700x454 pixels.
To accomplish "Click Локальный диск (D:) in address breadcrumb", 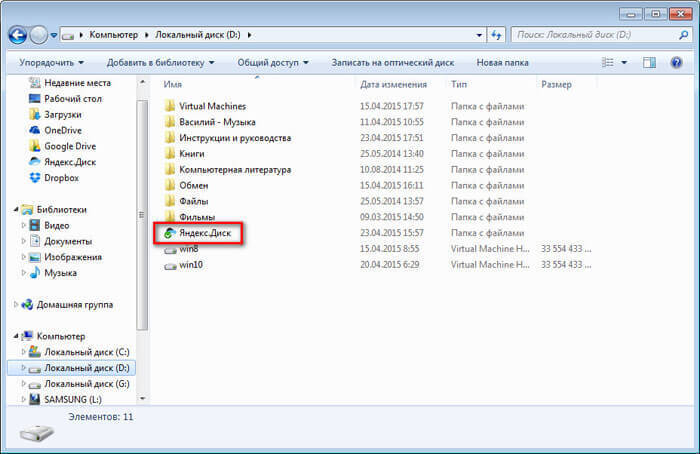I will point(197,35).
